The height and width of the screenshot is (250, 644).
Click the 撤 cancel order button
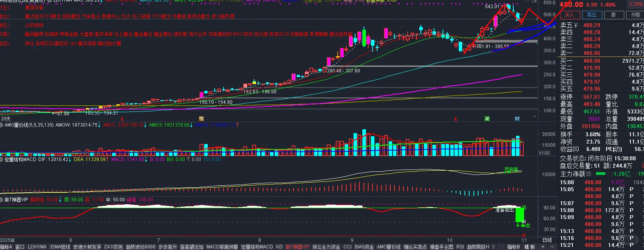coord(613,15)
